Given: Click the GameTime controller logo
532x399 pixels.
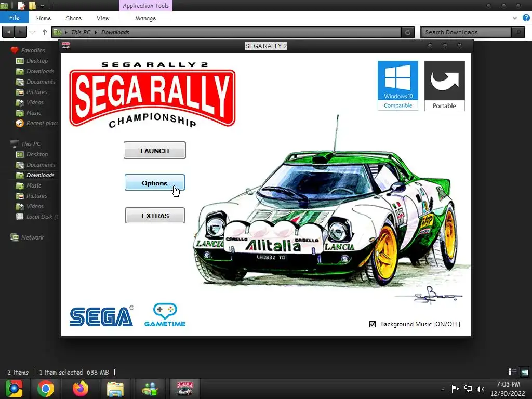Looking at the screenshot, I should click(165, 315).
